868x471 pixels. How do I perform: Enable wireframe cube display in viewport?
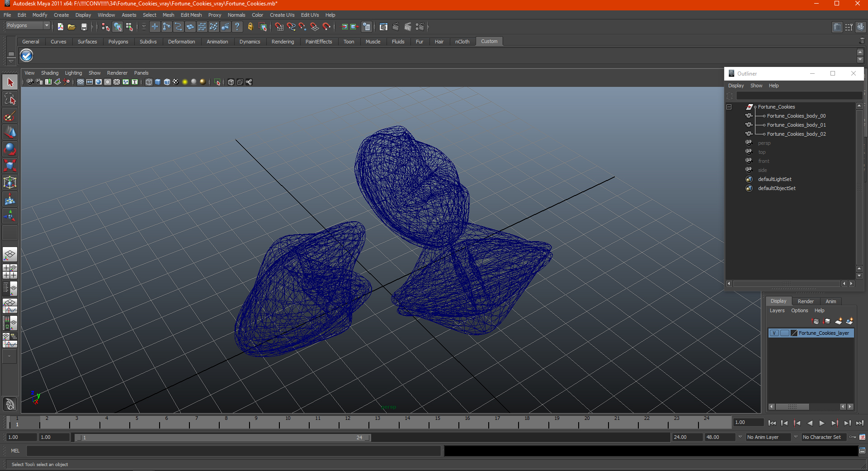tap(149, 82)
